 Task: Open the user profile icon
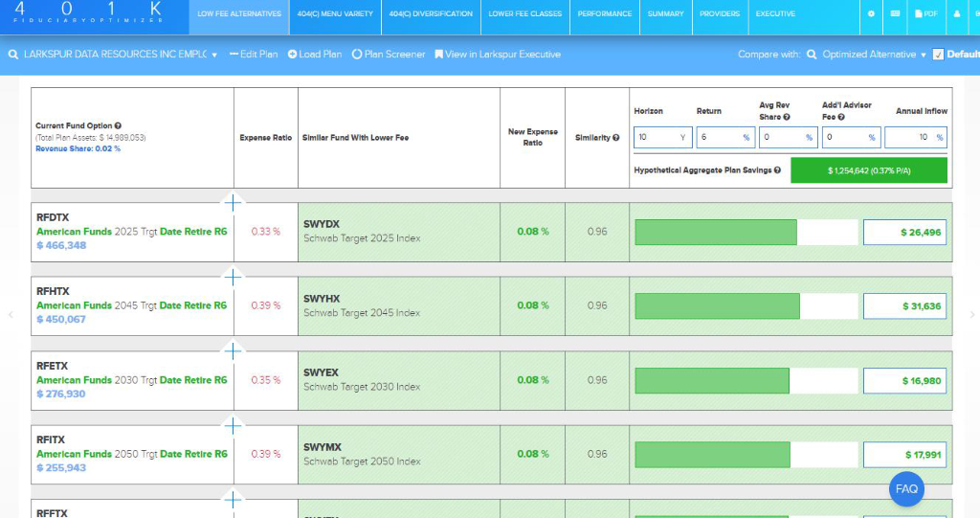(x=957, y=14)
